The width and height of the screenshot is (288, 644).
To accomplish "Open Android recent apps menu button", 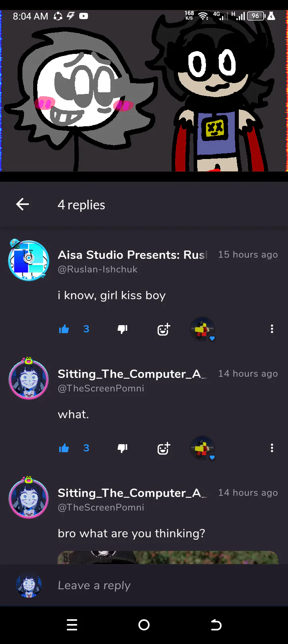I will click(72, 625).
